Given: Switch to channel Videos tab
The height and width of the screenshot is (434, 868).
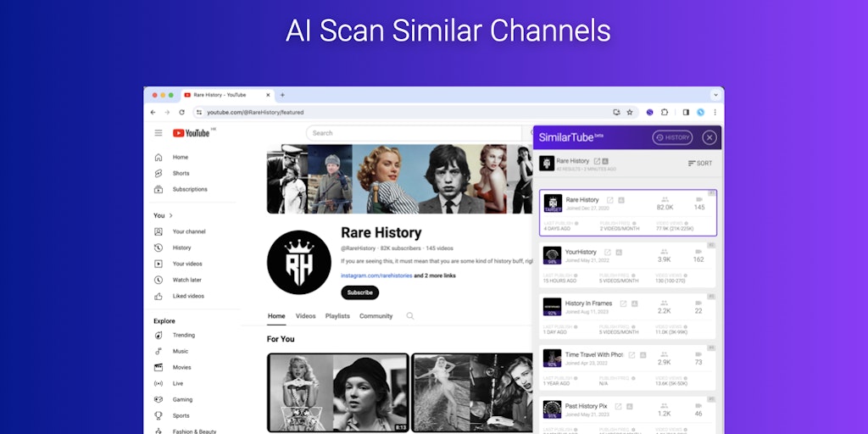Looking at the screenshot, I should coord(305,316).
